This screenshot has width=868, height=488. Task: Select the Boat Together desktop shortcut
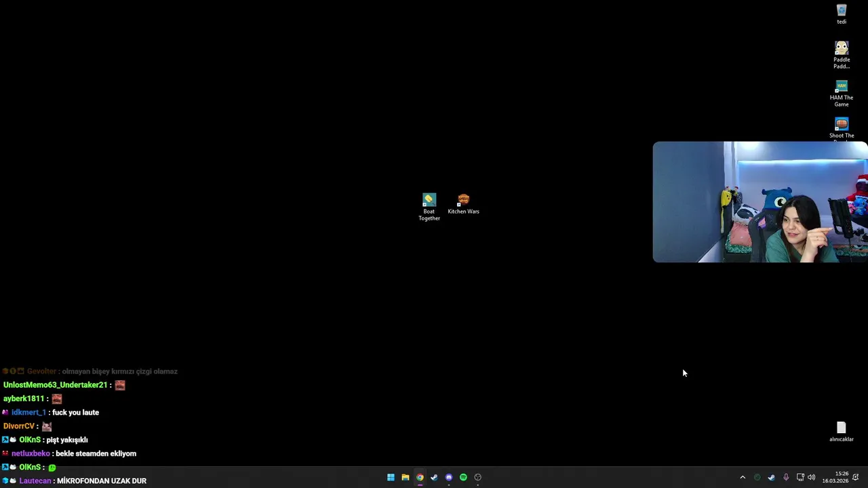pyautogui.click(x=429, y=207)
